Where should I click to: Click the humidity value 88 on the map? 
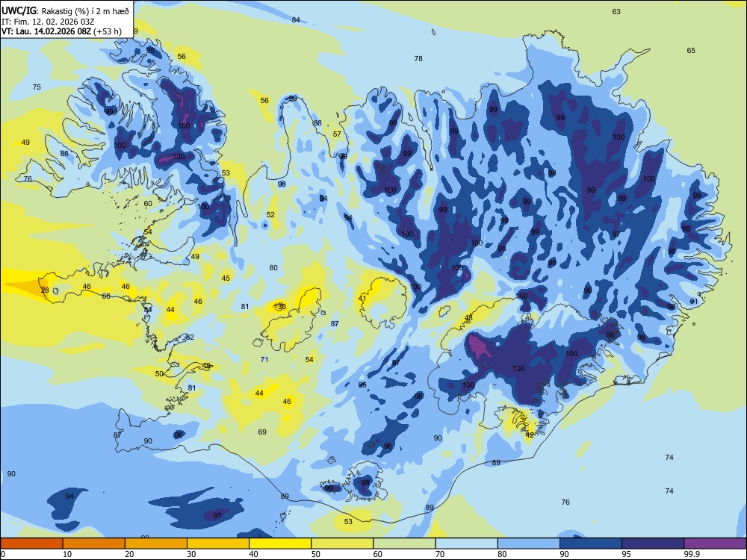tap(317, 123)
